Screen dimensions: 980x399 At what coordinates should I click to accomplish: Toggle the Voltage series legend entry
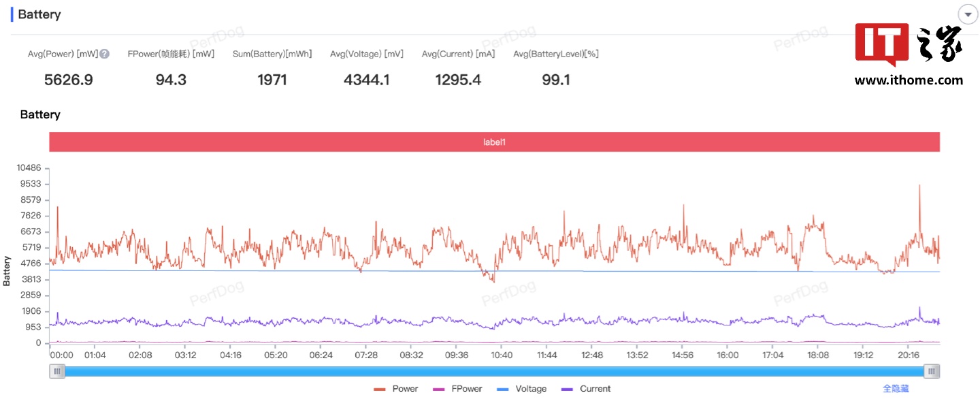coord(521,389)
